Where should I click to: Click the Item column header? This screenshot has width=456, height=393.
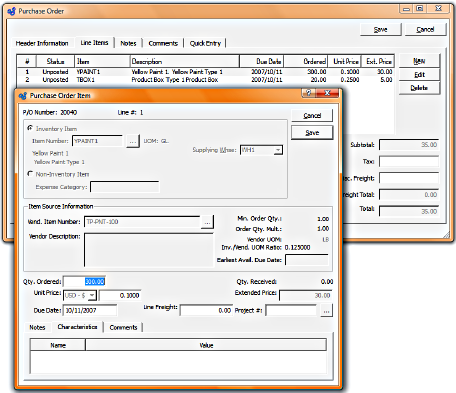pyautogui.click(x=102, y=61)
